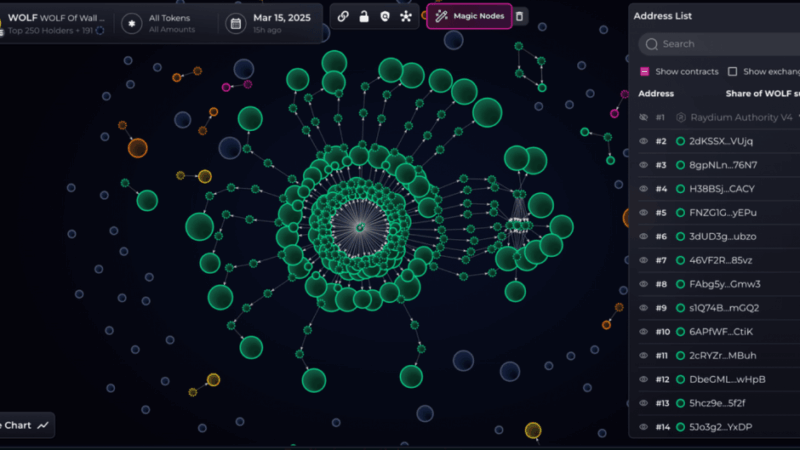Select address 8gpNLn...76N7 in the list
Screen dimensions: 800x450
[723, 165]
